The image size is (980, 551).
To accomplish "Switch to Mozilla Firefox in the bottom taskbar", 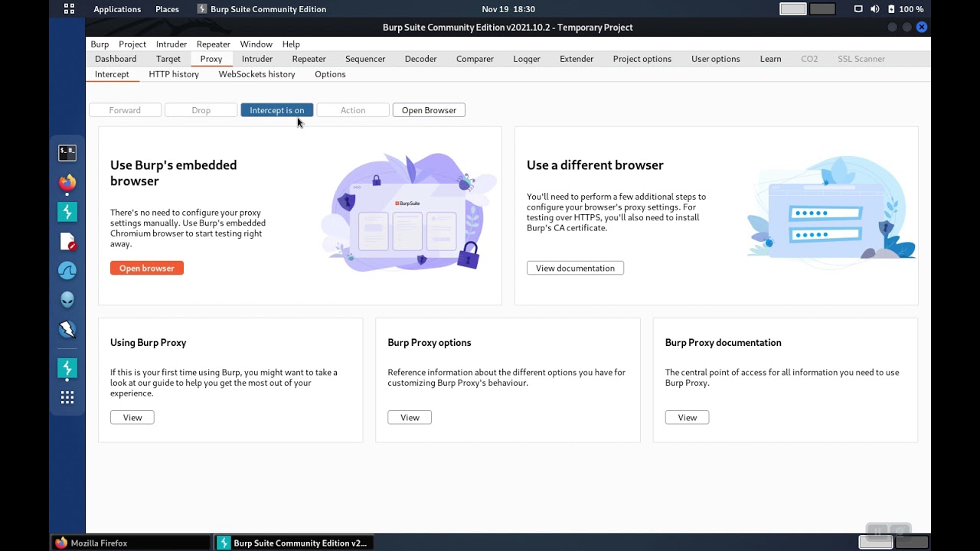I will 130,543.
